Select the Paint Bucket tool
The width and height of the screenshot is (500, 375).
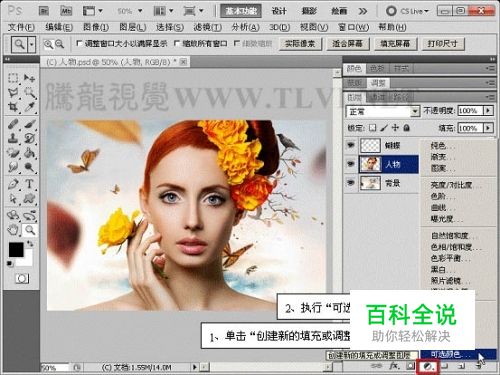click(x=29, y=153)
